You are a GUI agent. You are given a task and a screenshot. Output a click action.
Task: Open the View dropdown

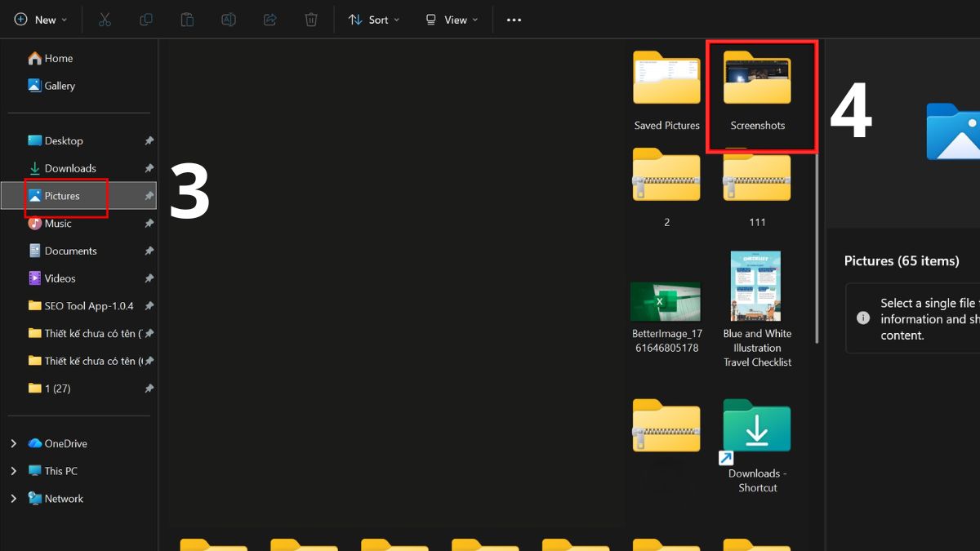450,19
